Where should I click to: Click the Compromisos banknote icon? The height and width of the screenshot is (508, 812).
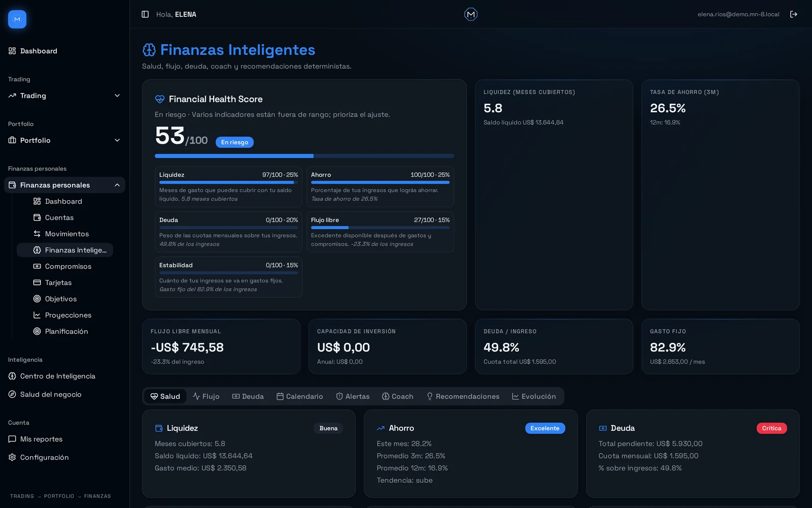(37, 266)
